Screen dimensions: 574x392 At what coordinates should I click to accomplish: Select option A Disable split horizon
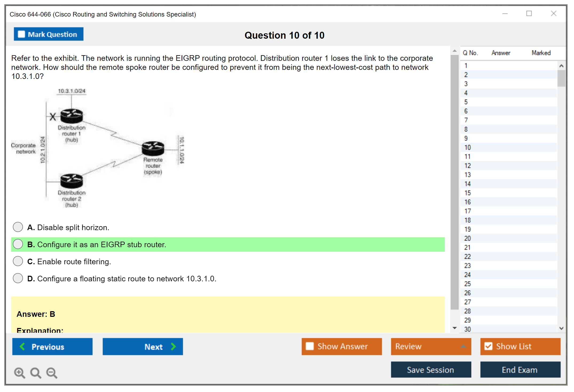18,227
